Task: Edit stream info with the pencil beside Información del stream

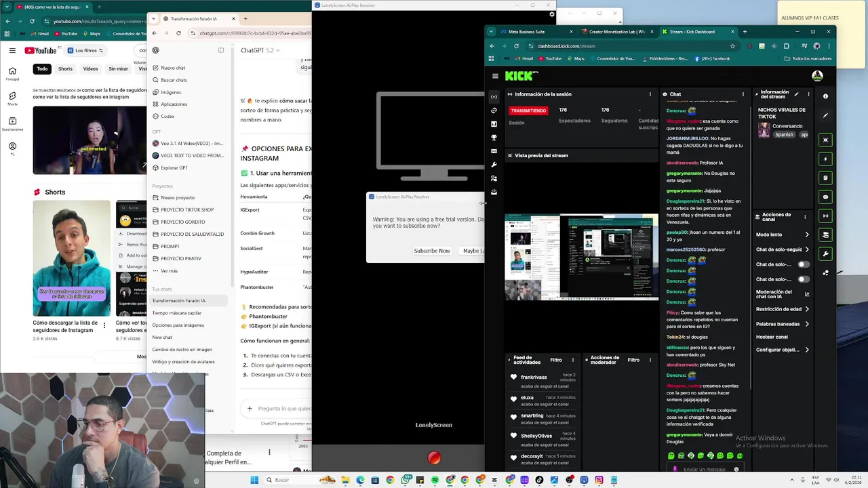Action: pyautogui.click(x=796, y=94)
